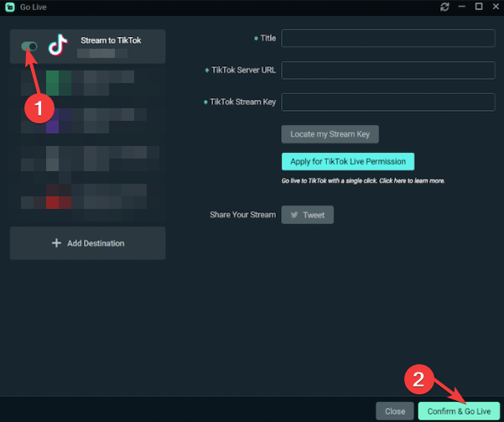Click the plus icon in Add Destination

[56, 243]
